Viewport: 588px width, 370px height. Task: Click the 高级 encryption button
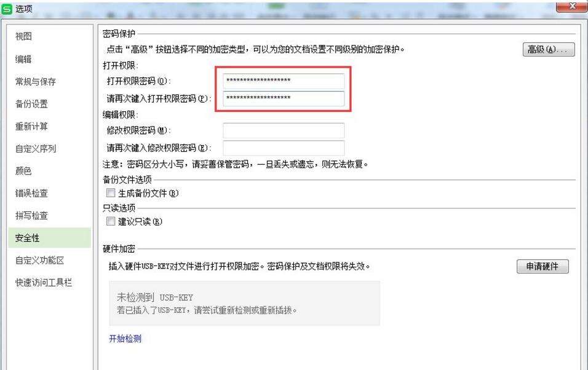tap(549, 49)
